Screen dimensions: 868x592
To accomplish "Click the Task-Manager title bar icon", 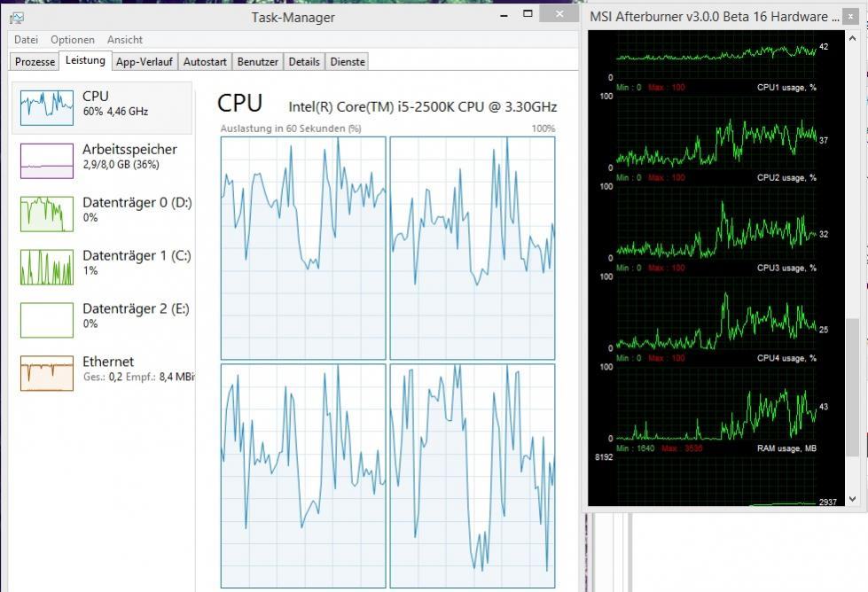I will tap(17, 18).
